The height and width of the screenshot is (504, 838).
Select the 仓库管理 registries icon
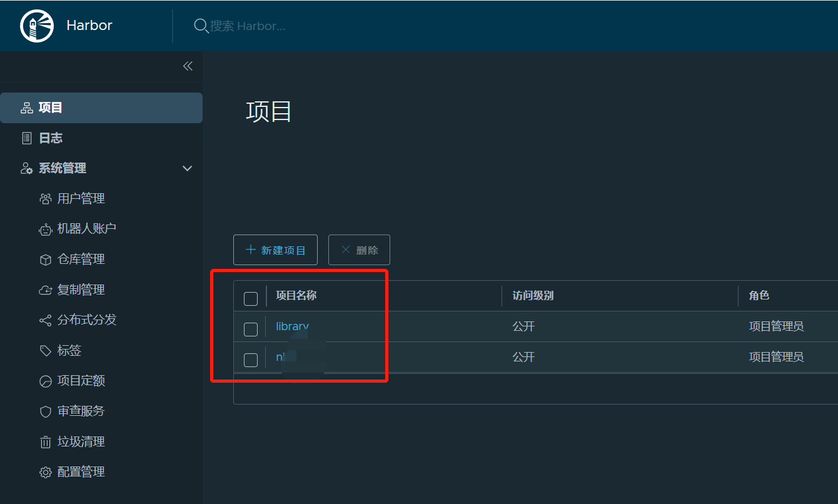tap(46, 259)
